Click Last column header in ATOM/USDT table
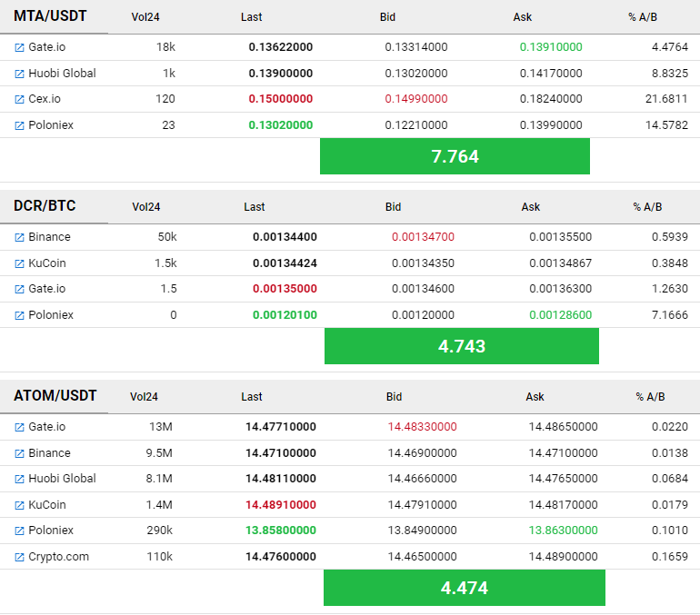The height and width of the screenshot is (615, 700). click(252, 396)
